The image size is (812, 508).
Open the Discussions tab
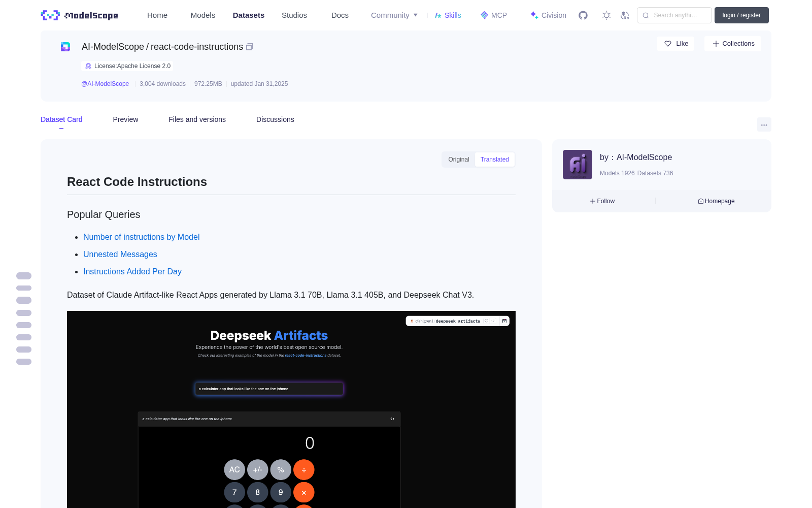(x=275, y=119)
